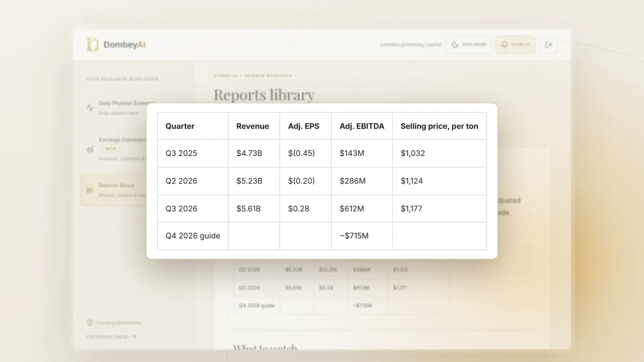The width and height of the screenshot is (644, 362).
Task: Toggle Dark mode in header
Action: point(469,45)
